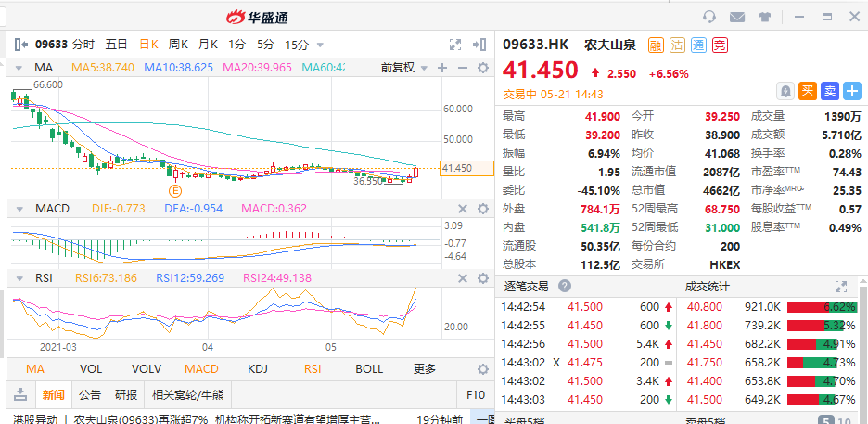Select the 月K chart period
This screenshot has height=424, width=868.
(208, 45)
